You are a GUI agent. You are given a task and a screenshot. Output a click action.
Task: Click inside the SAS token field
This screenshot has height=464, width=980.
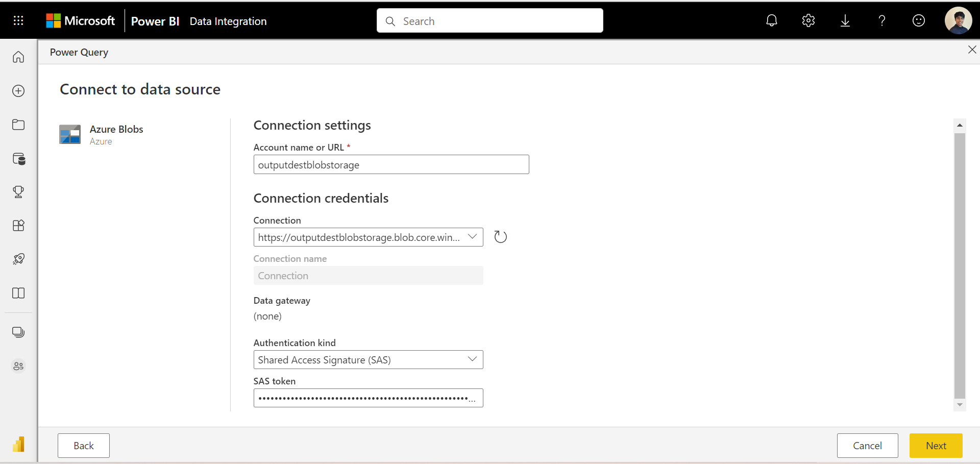click(x=368, y=398)
